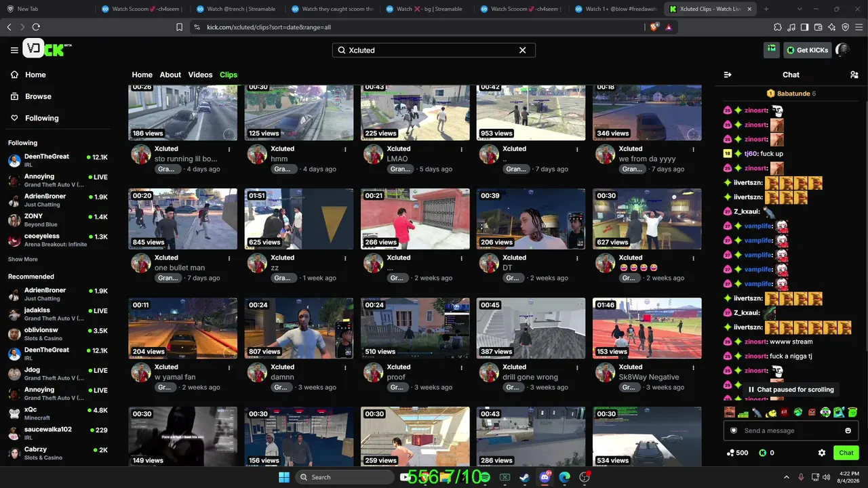Open browser Extensions puzzle icon

(777, 27)
